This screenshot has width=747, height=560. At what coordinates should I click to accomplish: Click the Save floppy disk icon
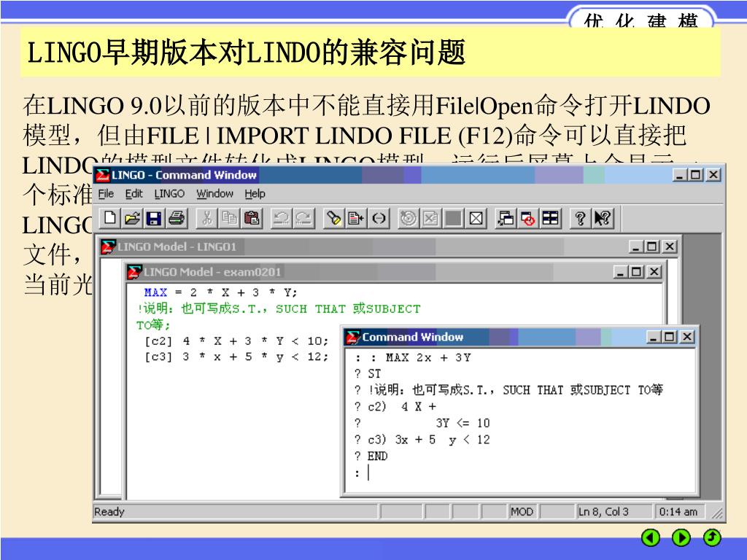pos(154,219)
